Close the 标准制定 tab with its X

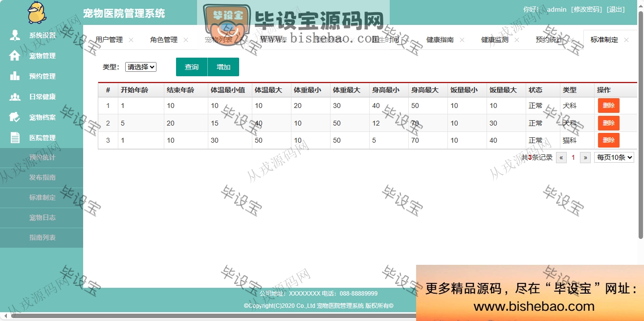(x=626, y=40)
